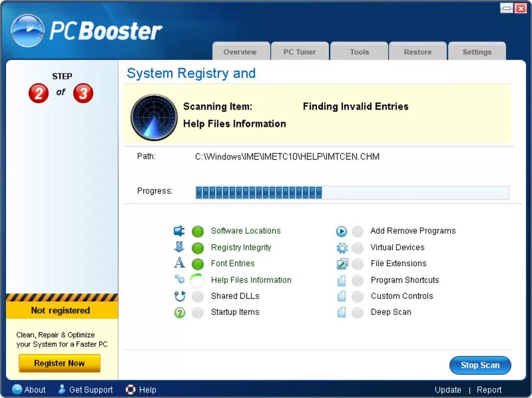
Task: Click the Add Remove Programs label
Action: (413, 231)
